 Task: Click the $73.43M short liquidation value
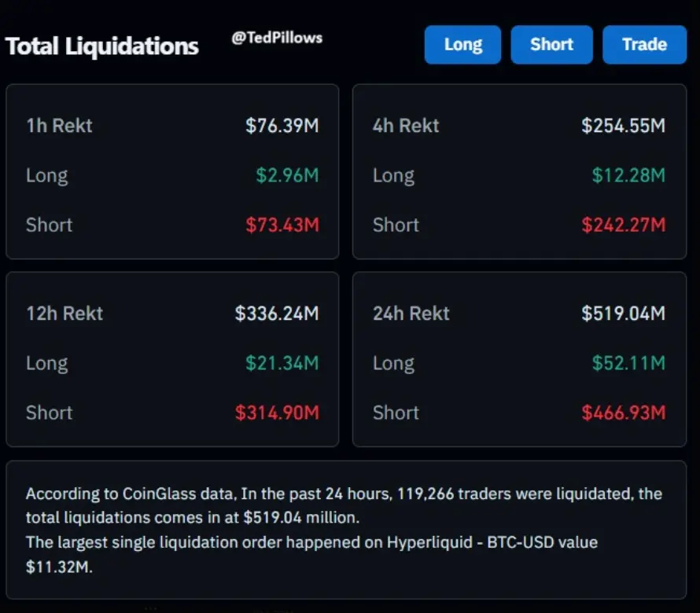point(282,225)
